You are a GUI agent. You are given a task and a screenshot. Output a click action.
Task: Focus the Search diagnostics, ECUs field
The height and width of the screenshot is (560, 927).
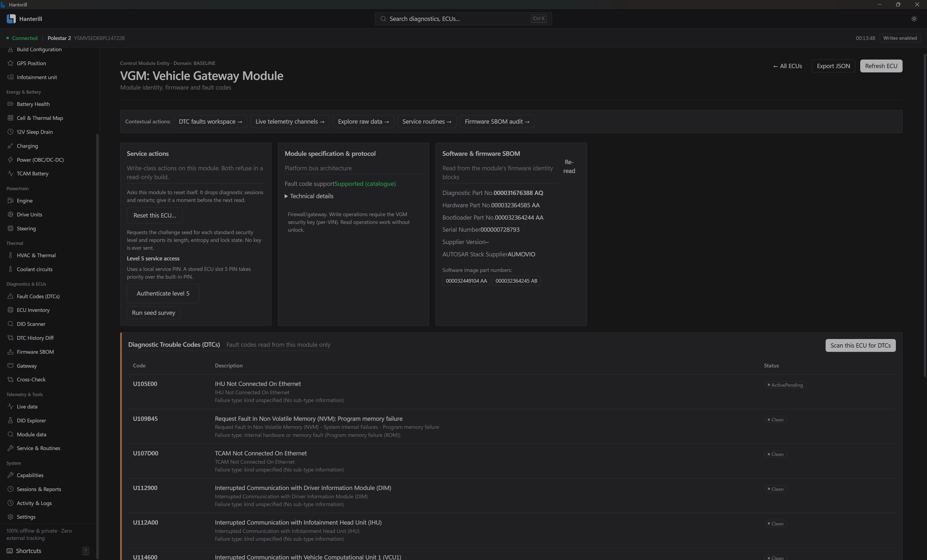coord(463,19)
